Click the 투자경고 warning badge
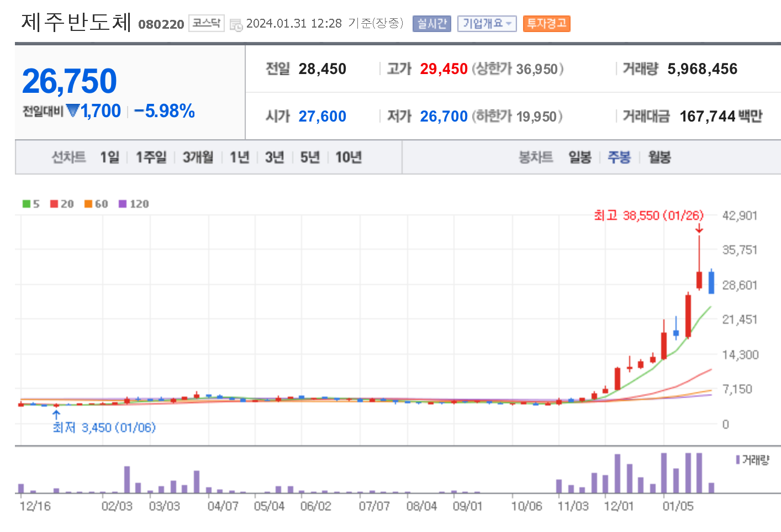Screen dimensions: 781x532 [546, 24]
